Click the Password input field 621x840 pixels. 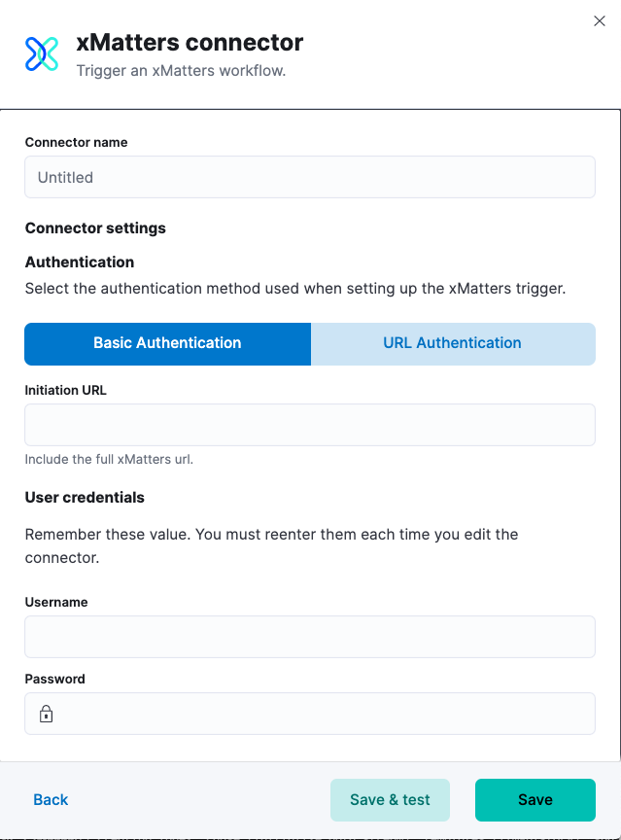(309, 713)
